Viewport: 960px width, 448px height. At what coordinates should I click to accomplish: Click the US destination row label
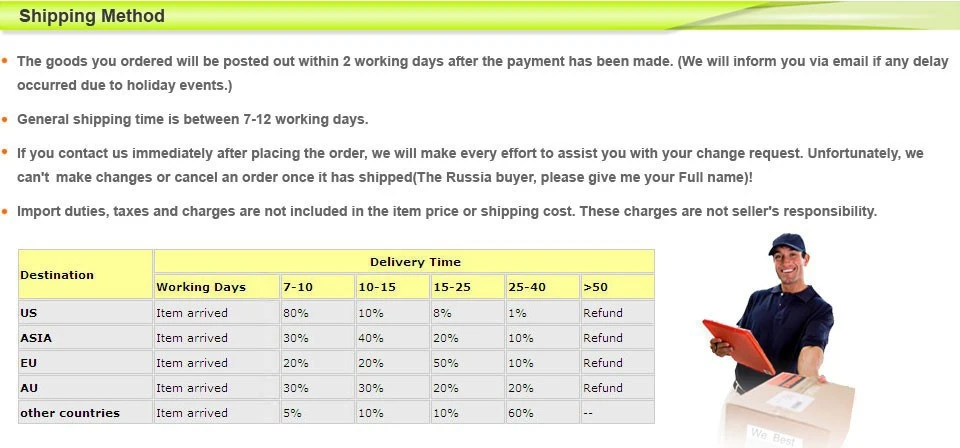[x=85, y=312]
